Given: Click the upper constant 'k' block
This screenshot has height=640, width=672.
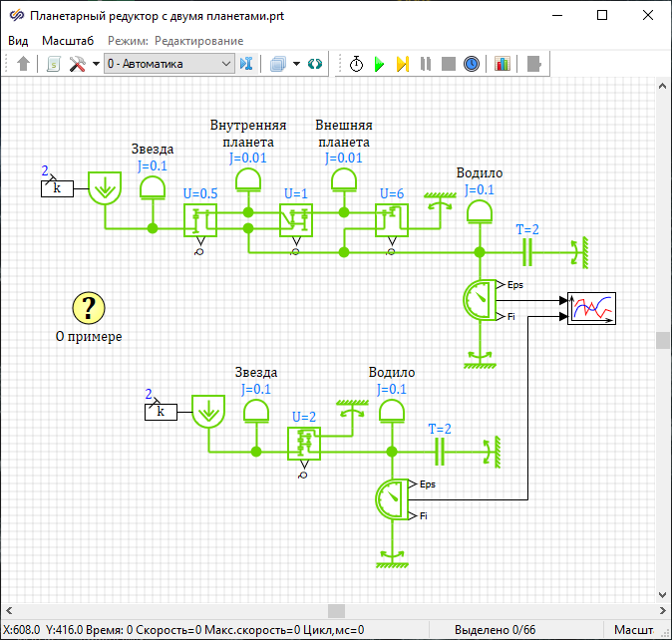Looking at the screenshot, I should pyautogui.click(x=57, y=188).
